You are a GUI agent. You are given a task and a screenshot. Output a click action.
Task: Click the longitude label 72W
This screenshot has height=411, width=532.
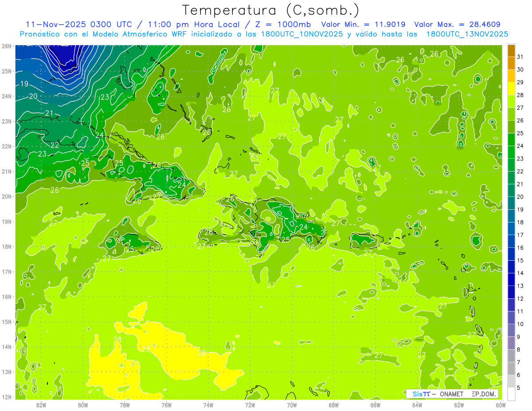click(x=250, y=405)
